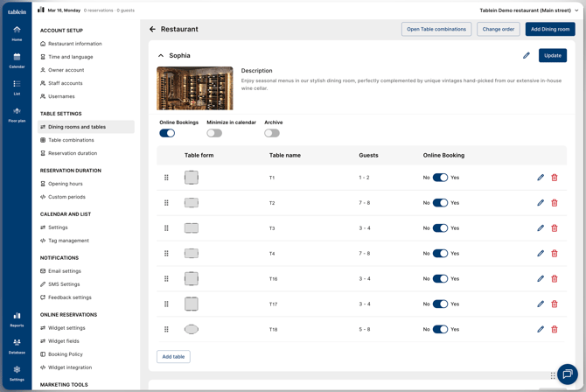Delete table T16 with trash icon
The image size is (586, 392).
click(555, 279)
